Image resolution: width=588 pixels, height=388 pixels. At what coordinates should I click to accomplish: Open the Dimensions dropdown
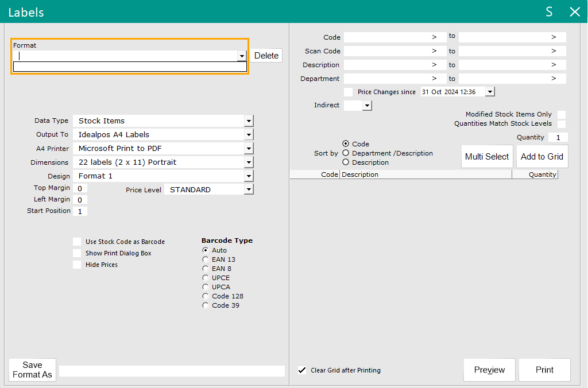pos(249,162)
